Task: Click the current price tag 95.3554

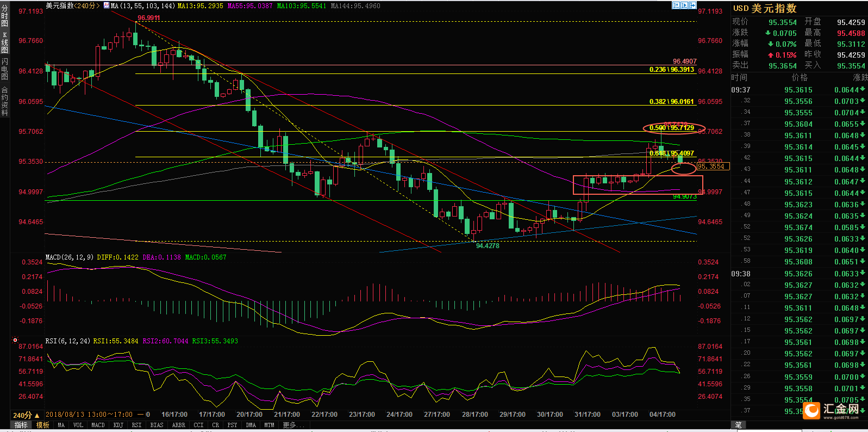Action: 713,166
